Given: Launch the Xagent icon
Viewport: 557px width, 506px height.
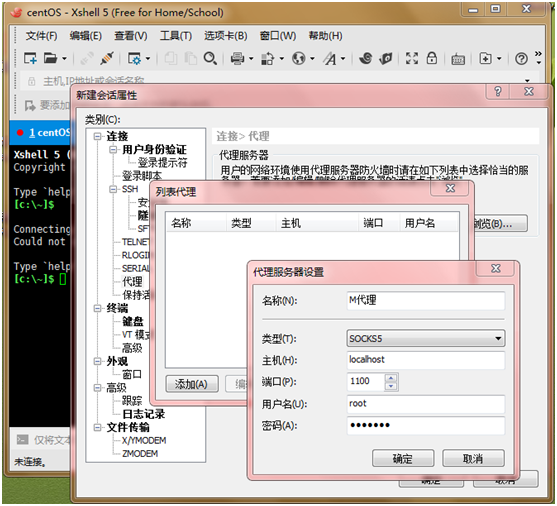Looking at the screenshot, I should [386, 58].
